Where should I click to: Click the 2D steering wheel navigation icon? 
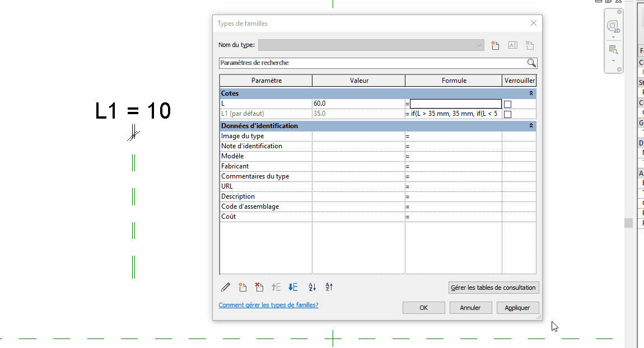pos(613,26)
